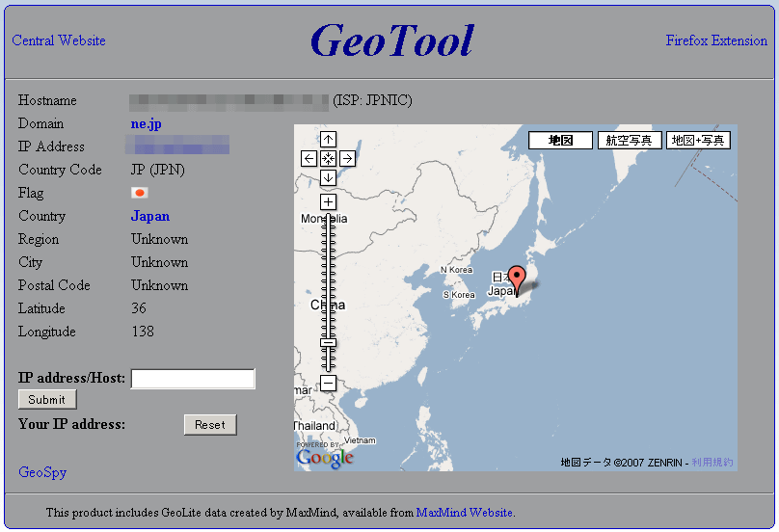779x532 pixels.
Task: Click the Submit button
Action: (x=47, y=399)
